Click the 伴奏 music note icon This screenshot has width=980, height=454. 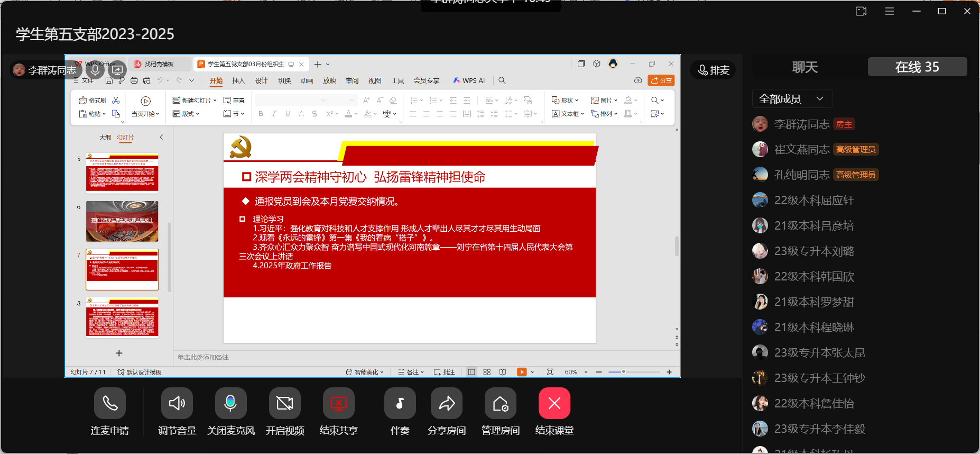(400, 404)
